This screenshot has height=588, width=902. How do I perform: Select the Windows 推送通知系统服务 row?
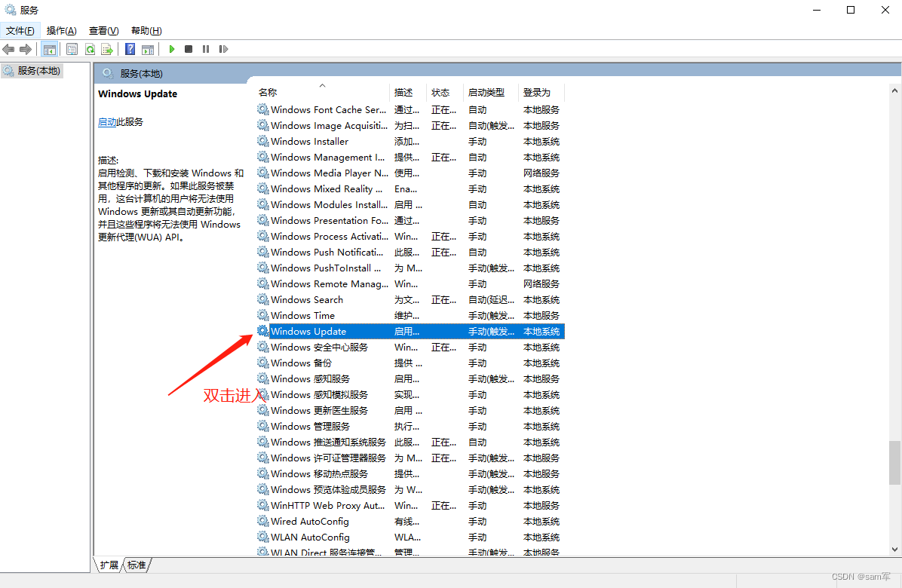[410, 442]
